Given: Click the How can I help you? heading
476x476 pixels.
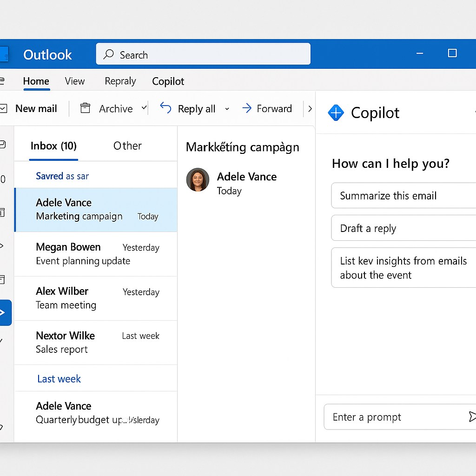Looking at the screenshot, I should [390, 164].
